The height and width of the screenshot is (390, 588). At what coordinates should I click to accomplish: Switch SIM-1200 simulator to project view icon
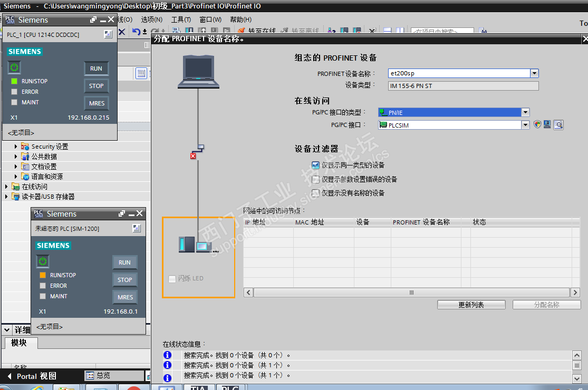click(x=137, y=228)
